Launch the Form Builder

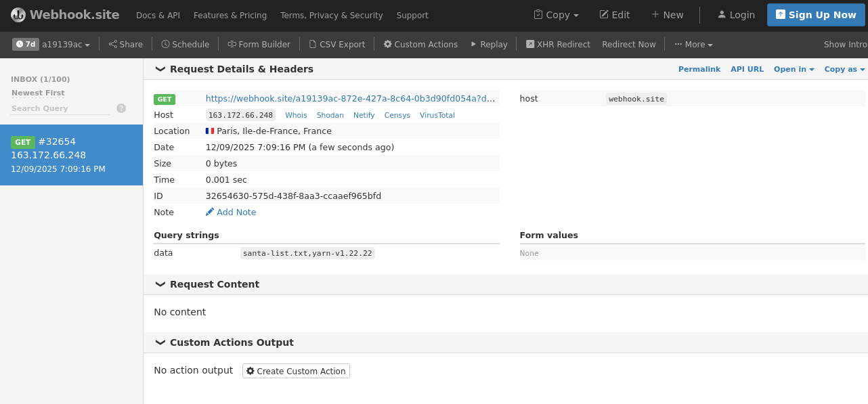coord(259,44)
